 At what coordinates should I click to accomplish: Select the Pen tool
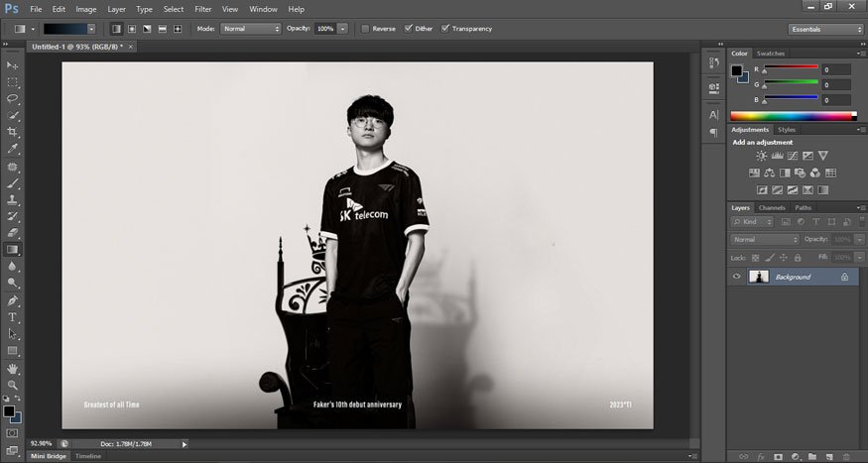tap(12, 301)
